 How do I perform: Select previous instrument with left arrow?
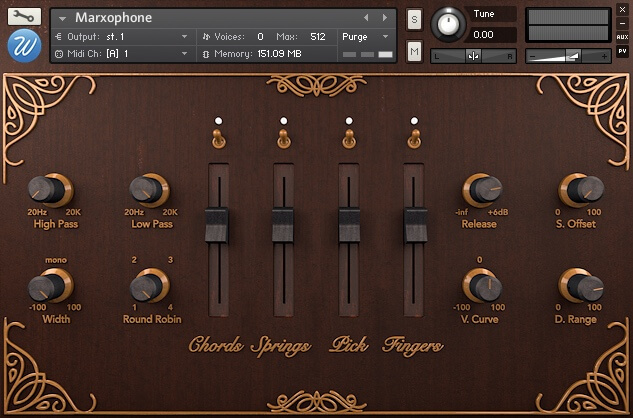(366, 17)
